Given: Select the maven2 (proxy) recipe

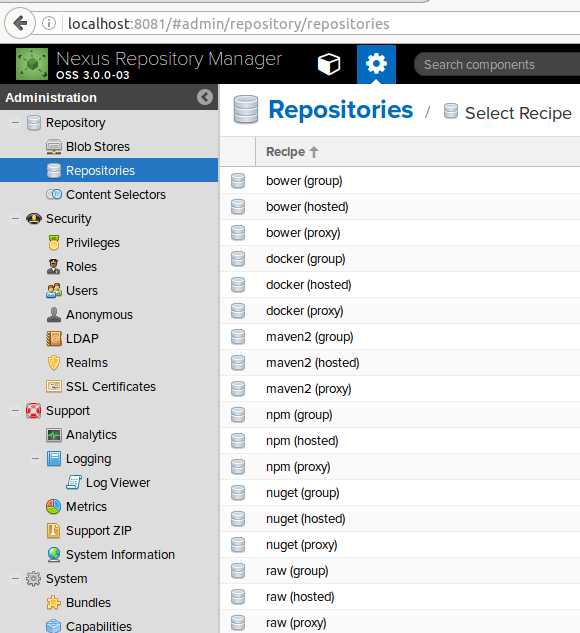Looking at the screenshot, I should (309, 389).
